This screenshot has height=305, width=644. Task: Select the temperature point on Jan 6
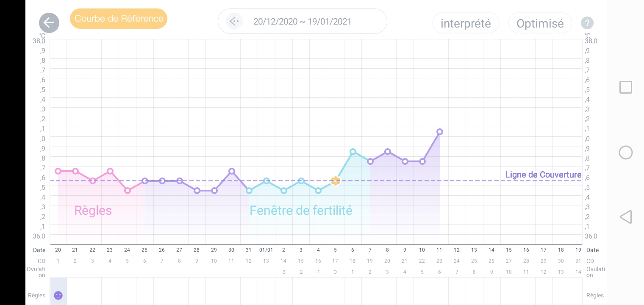353,152
